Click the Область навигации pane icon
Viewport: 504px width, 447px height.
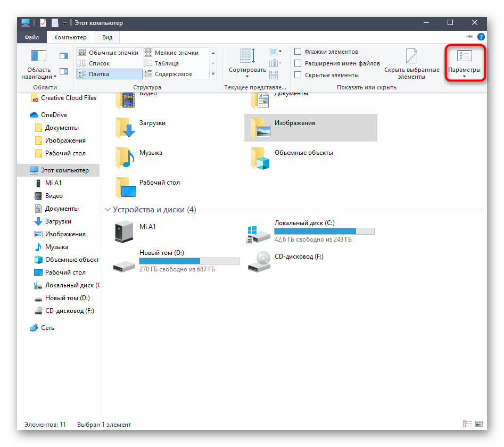[x=39, y=57]
